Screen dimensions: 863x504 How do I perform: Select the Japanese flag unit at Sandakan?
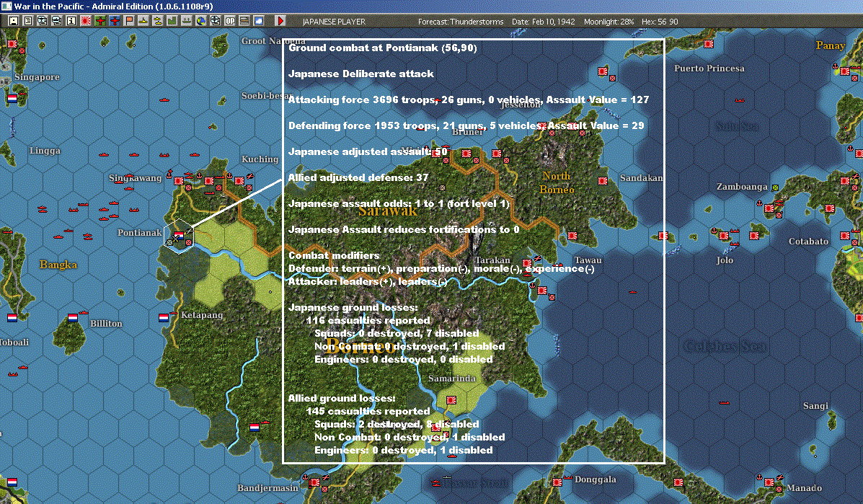coord(603,180)
